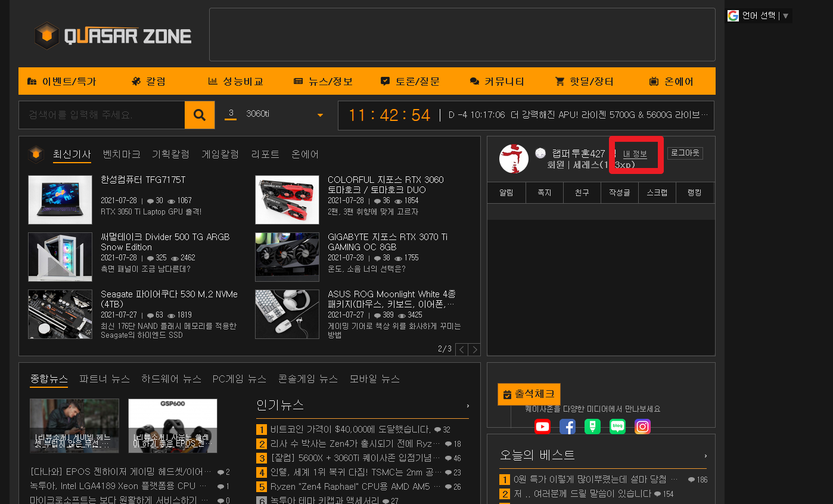Switch to 콘솔게임 뉴스 tab
The image size is (833, 504).
click(x=308, y=379)
